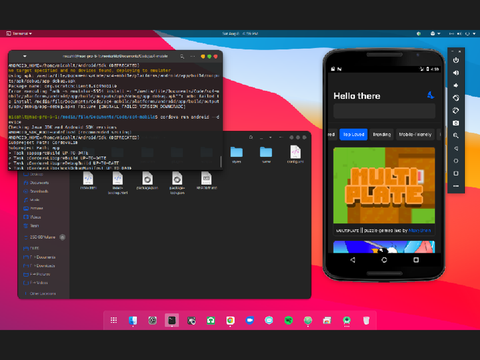Tap the search field under Hello there
The width and height of the screenshot is (480, 360).
pos(384,111)
